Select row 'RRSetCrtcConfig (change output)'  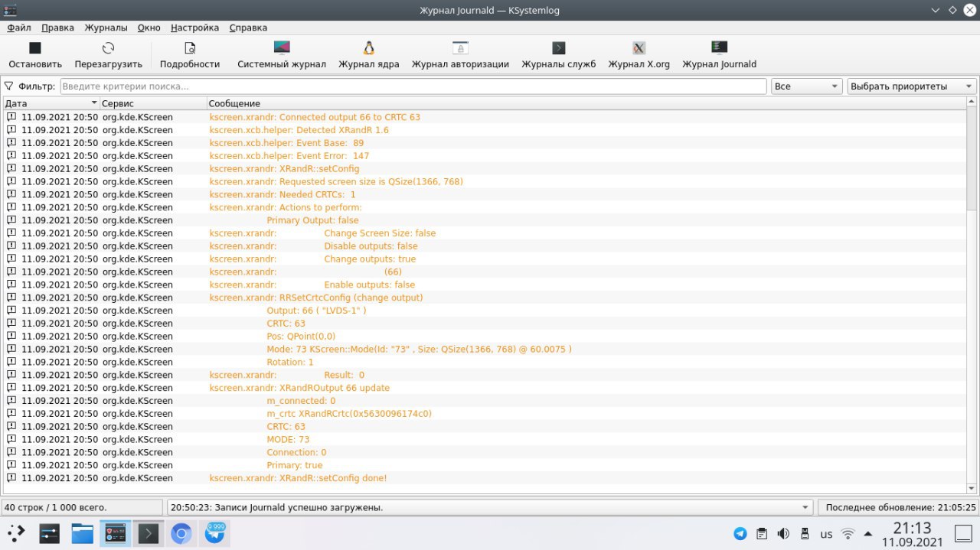coord(485,298)
